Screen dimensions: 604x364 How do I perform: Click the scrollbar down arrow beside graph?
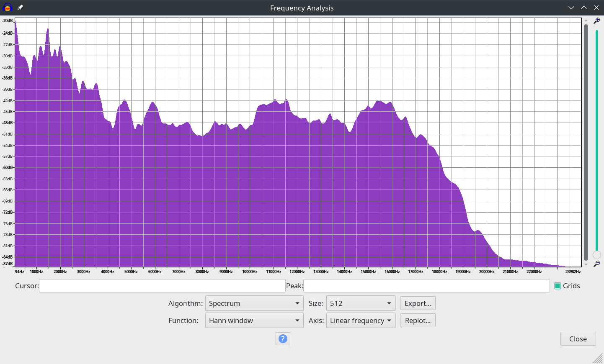point(586,264)
